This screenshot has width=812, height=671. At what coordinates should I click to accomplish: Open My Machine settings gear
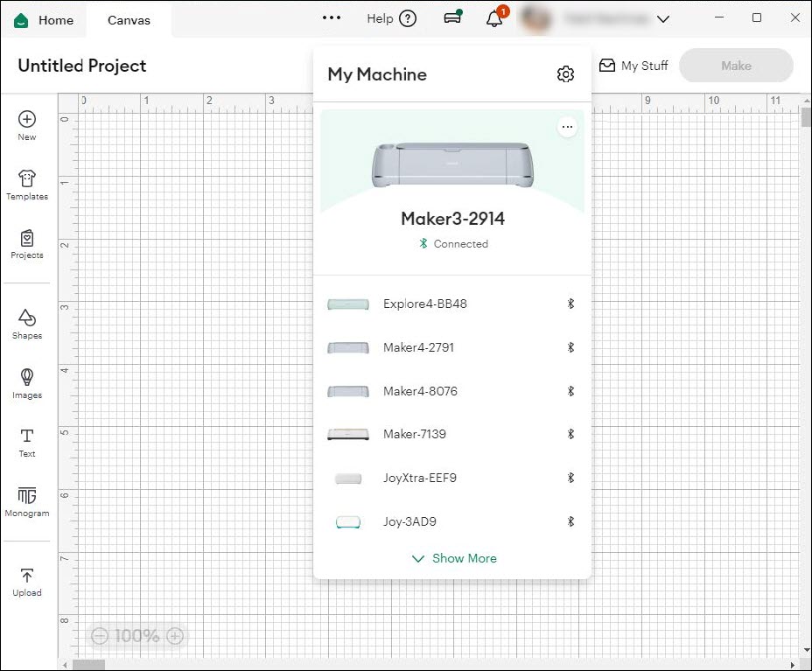click(565, 74)
